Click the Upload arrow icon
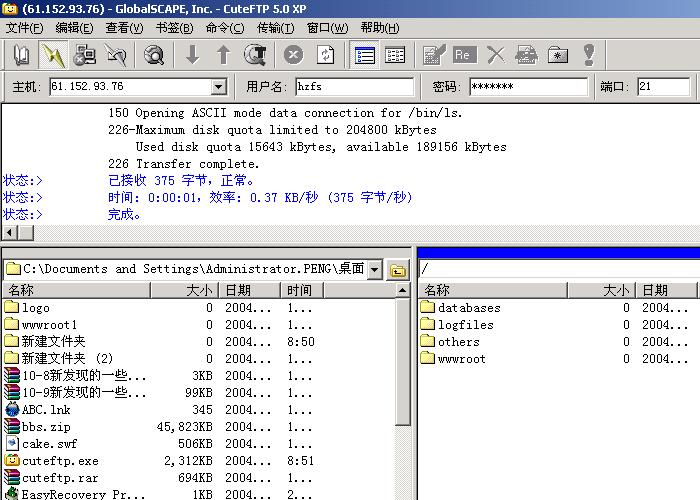This screenshot has width=700, height=500. (223, 55)
